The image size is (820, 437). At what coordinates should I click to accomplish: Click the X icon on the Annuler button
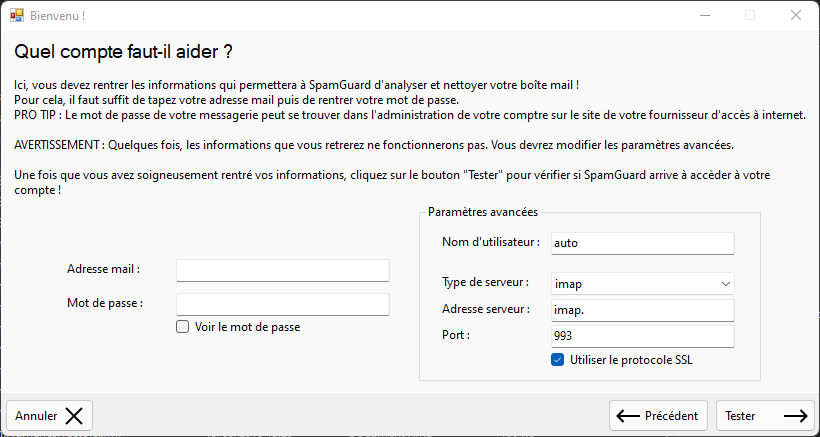click(x=75, y=416)
